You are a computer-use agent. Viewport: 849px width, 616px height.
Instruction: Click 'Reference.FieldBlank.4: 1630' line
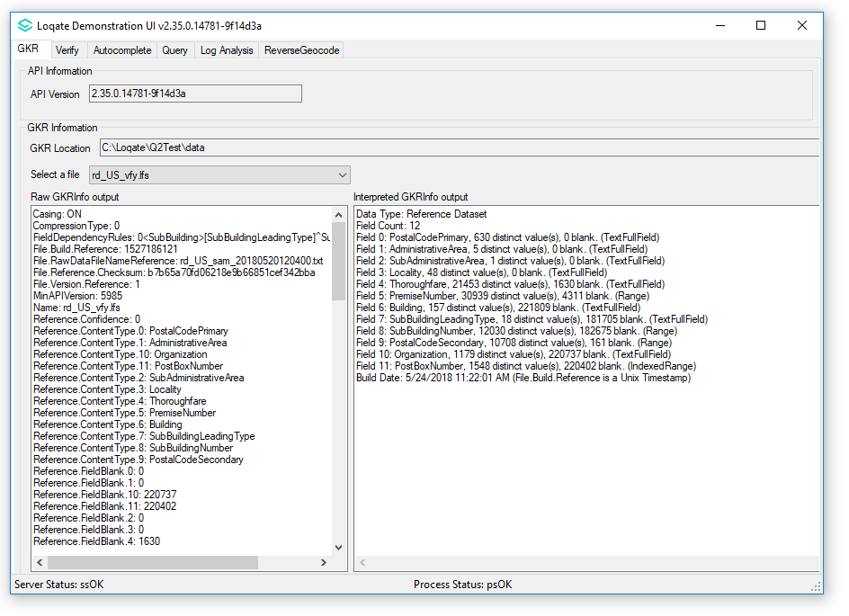pos(97,541)
